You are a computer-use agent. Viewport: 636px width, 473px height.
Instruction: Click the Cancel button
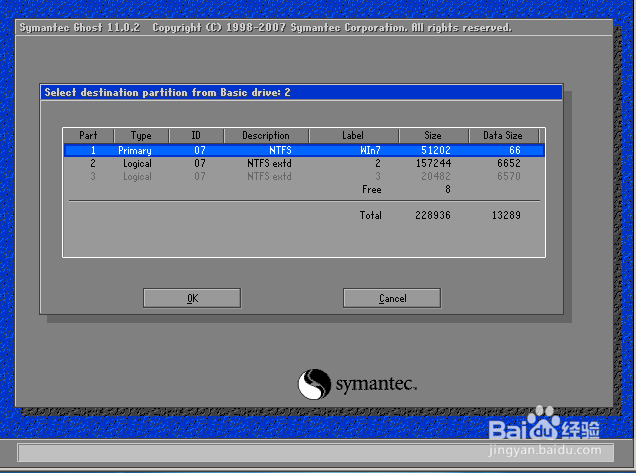(392, 298)
